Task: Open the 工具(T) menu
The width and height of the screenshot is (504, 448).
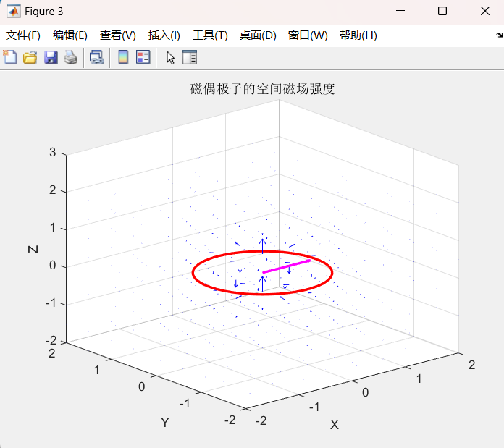Action: [210, 35]
